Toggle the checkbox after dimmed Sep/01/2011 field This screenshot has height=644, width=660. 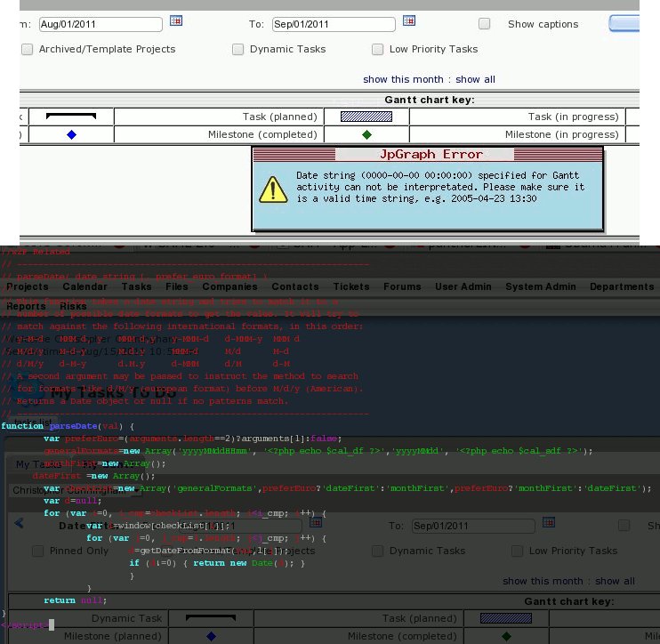point(624,526)
